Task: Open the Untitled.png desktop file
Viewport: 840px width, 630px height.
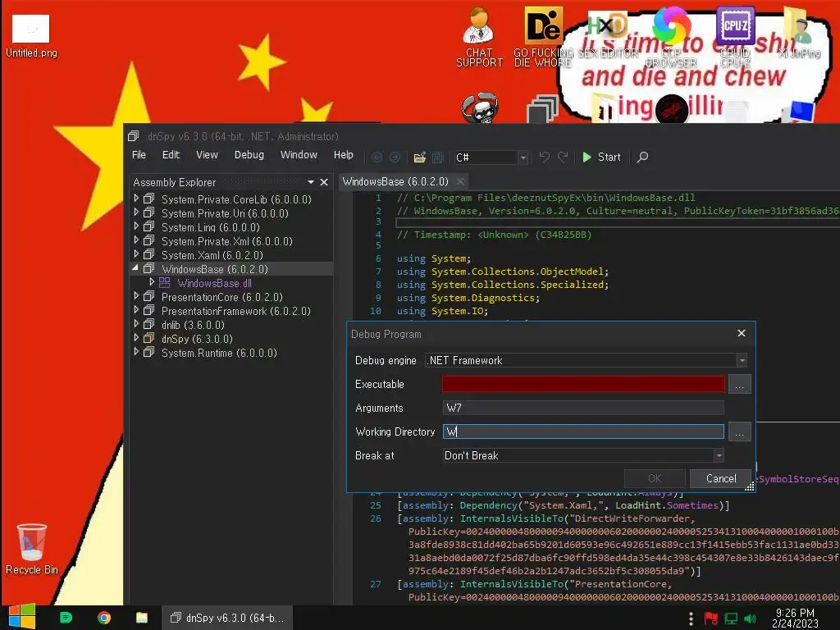Action: (31, 36)
